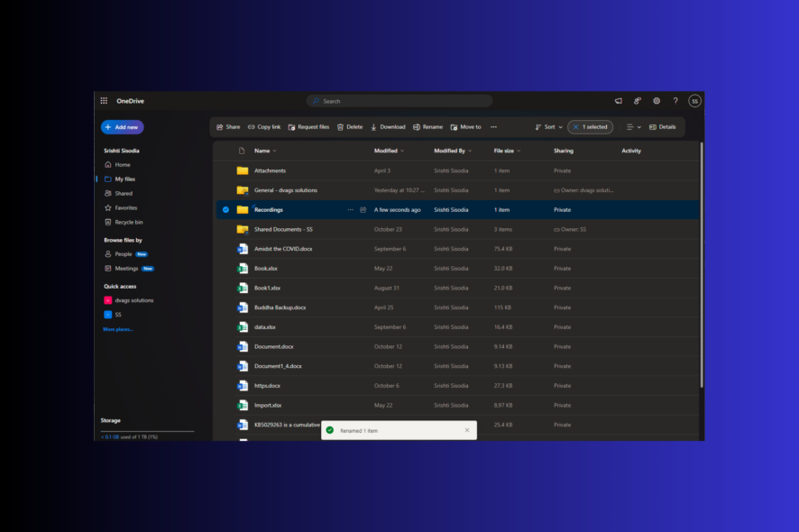
Task: Deselect the Recordings folder checkbox
Action: coord(225,209)
